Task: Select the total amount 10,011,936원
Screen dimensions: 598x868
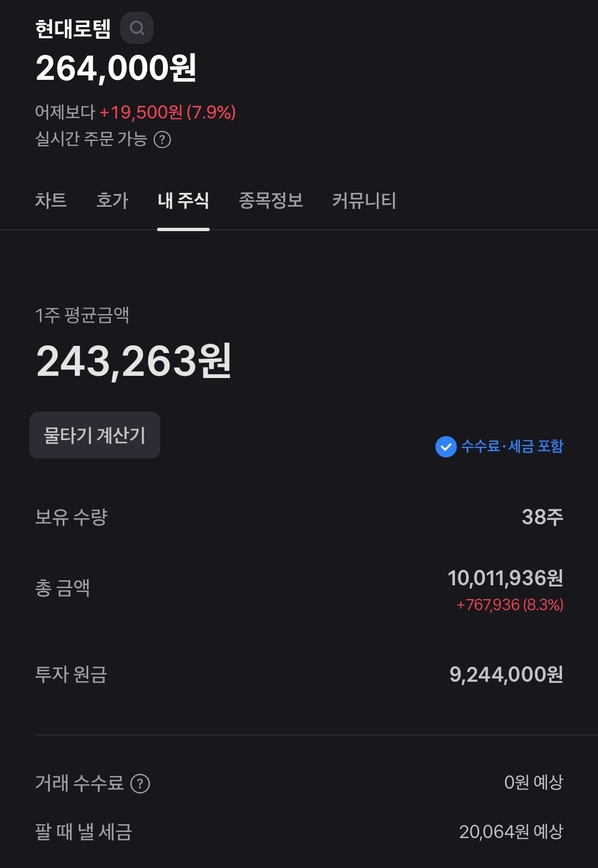Action: pyautogui.click(x=505, y=578)
